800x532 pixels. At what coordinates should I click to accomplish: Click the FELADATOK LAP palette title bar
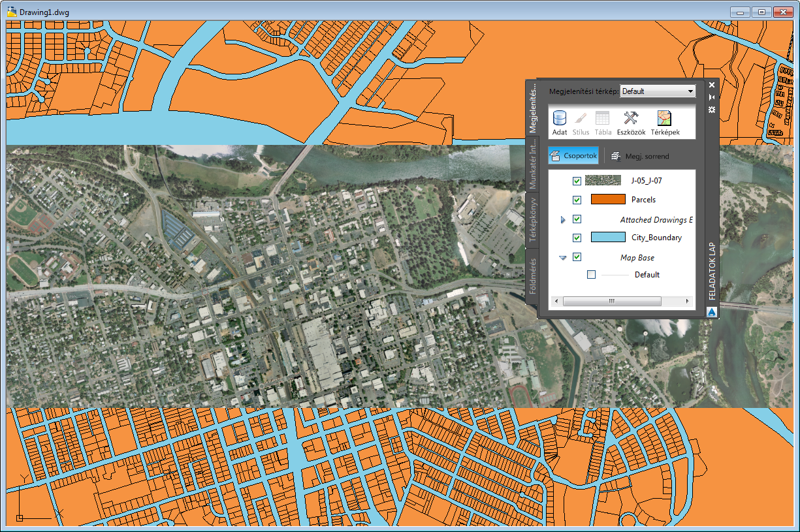click(x=712, y=272)
